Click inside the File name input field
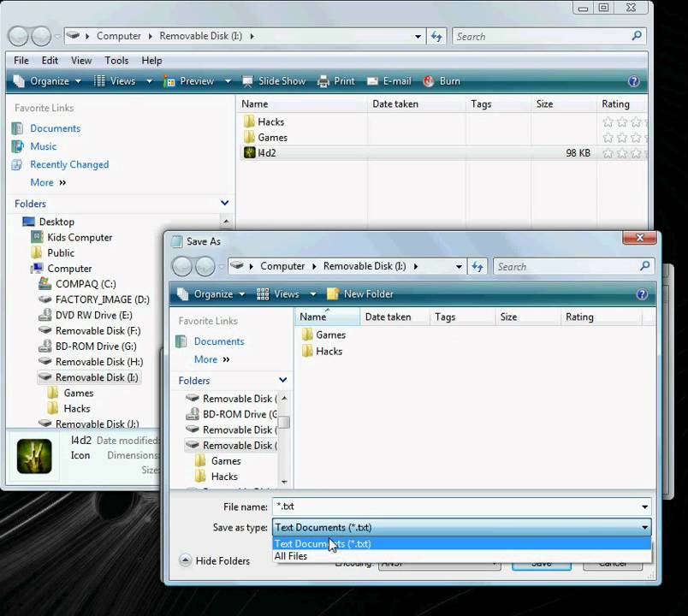Screen dimensions: 688x616 [x=385, y=506]
